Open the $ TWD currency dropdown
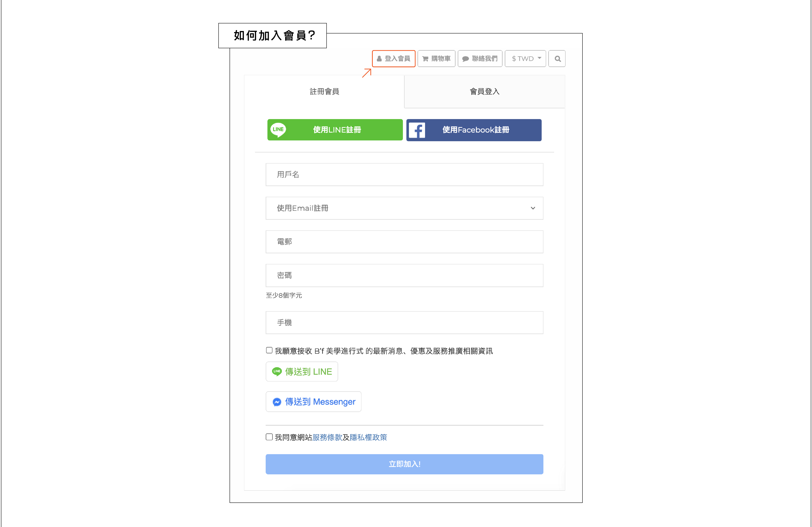This screenshot has width=812, height=527. point(525,59)
